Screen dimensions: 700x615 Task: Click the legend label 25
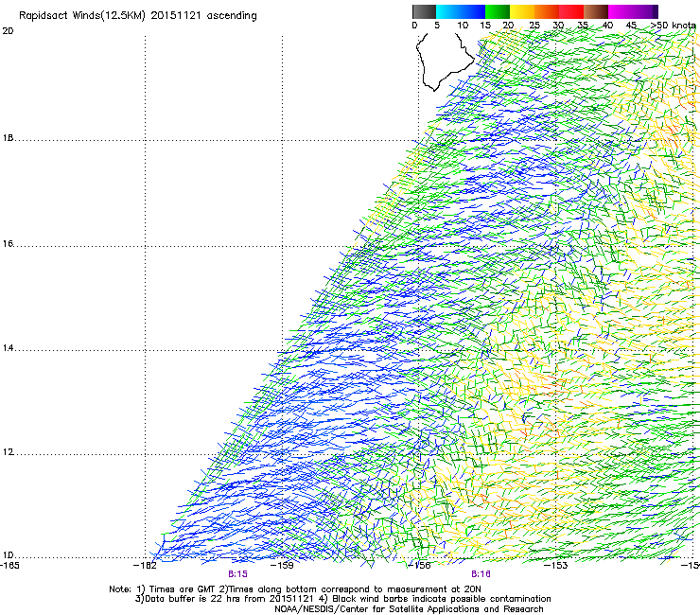[534, 25]
